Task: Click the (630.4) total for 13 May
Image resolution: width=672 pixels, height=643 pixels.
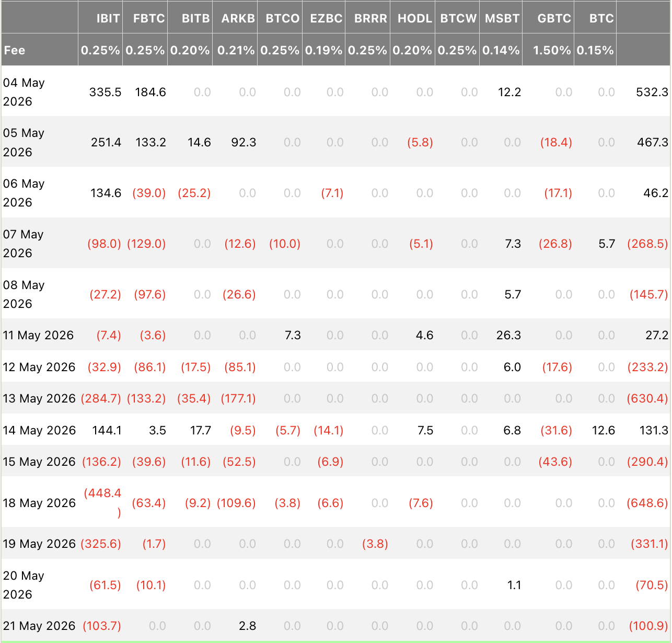Action: (648, 398)
